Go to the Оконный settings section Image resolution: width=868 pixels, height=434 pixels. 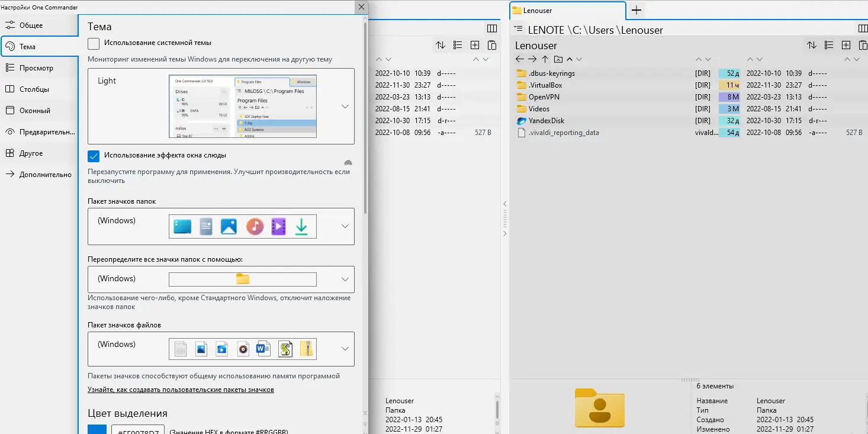point(39,111)
